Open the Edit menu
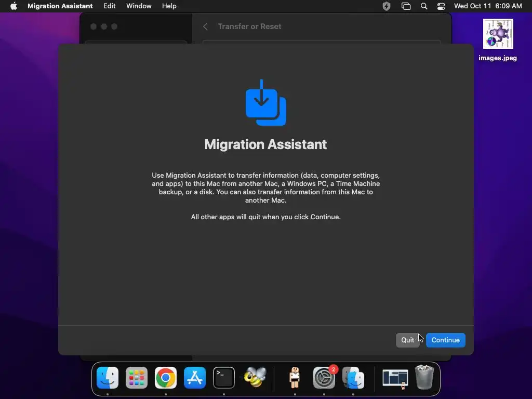 (x=109, y=6)
